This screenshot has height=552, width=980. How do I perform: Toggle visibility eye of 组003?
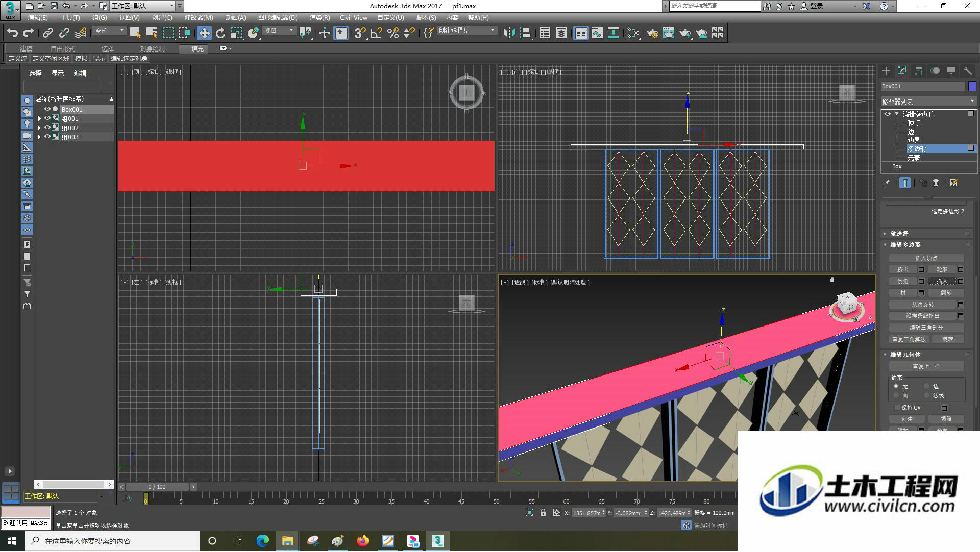tap(47, 137)
